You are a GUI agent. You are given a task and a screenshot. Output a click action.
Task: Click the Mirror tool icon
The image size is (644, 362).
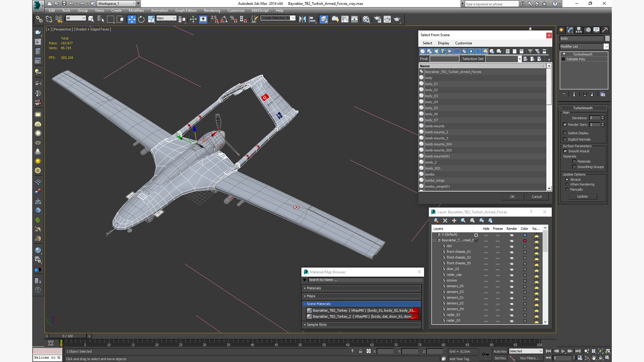tap(303, 19)
